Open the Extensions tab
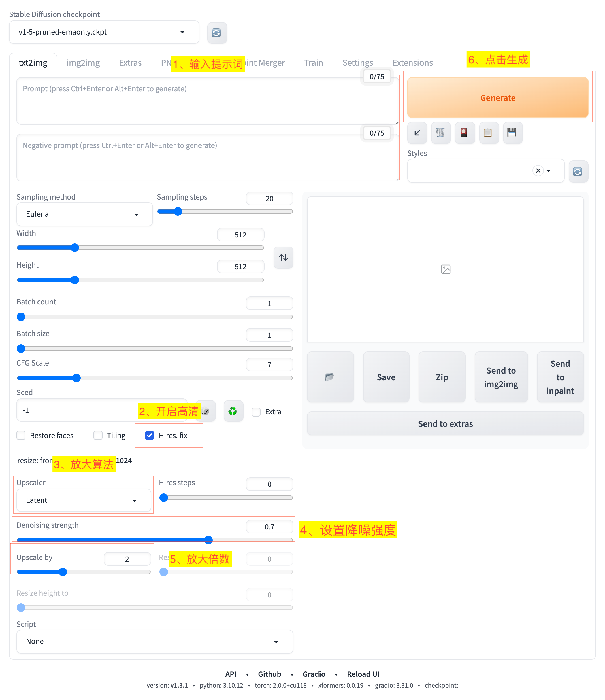This screenshot has width=605, height=700. tap(412, 63)
